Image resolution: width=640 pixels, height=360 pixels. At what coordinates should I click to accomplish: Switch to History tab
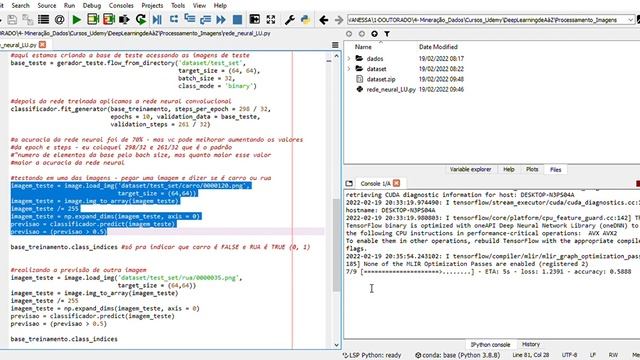click(x=531, y=344)
